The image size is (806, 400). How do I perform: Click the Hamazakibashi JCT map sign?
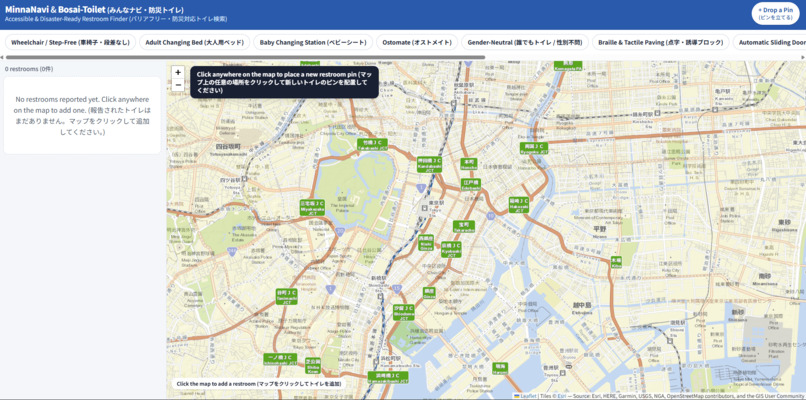pyautogui.click(x=388, y=378)
